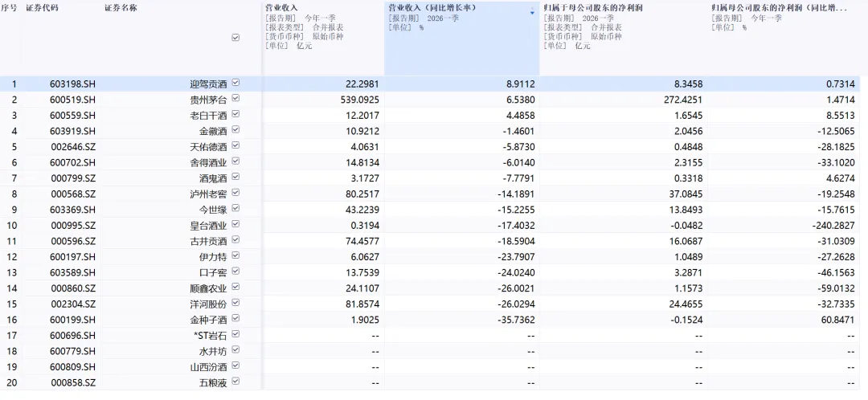Untick the 今世缘 checkbox
The width and height of the screenshot is (868, 400).
pyautogui.click(x=235, y=209)
